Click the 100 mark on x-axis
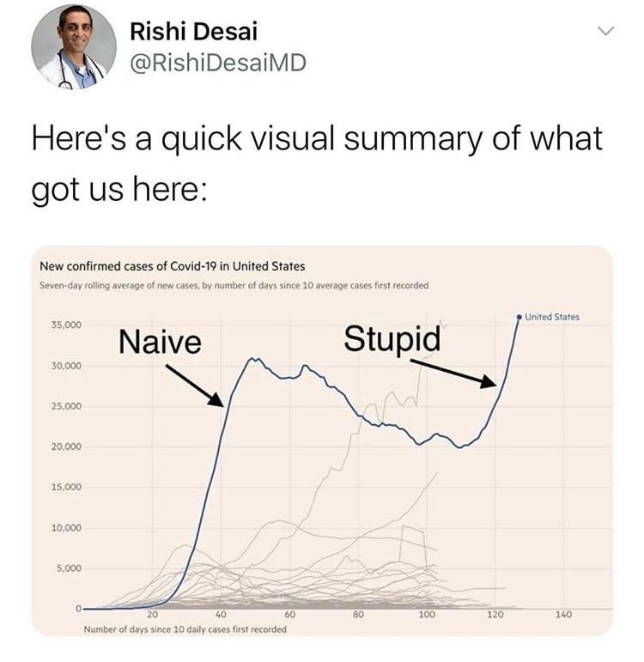The height and width of the screenshot is (662, 644). [x=427, y=615]
